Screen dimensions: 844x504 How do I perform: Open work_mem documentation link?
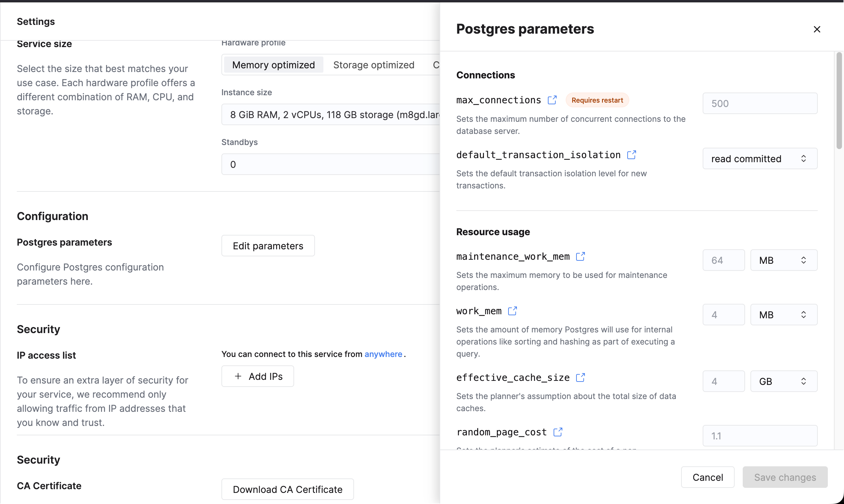(x=513, y=311)
